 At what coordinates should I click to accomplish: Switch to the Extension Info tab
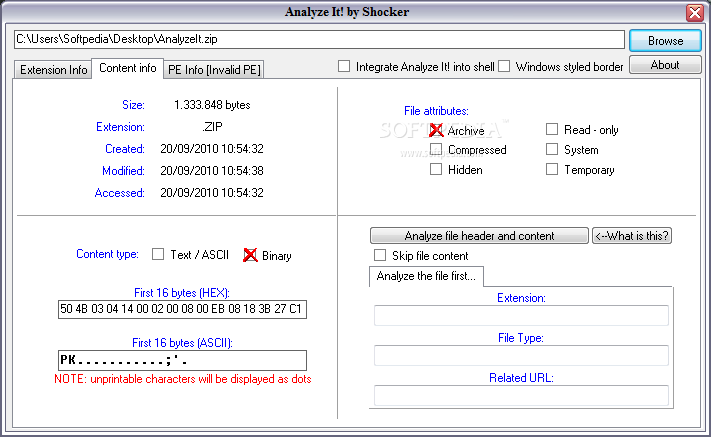click(53, 70)
